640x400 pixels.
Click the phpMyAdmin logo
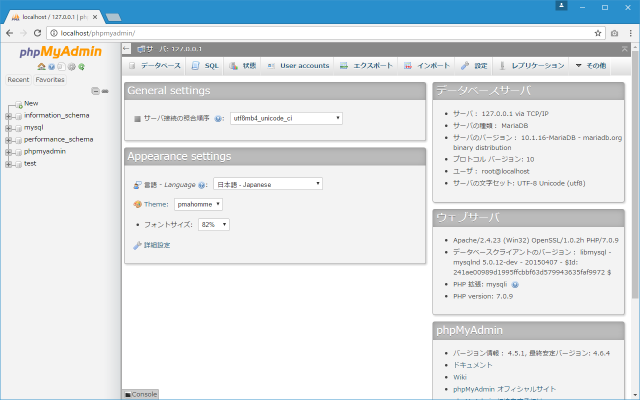click(x=60, y=52)
